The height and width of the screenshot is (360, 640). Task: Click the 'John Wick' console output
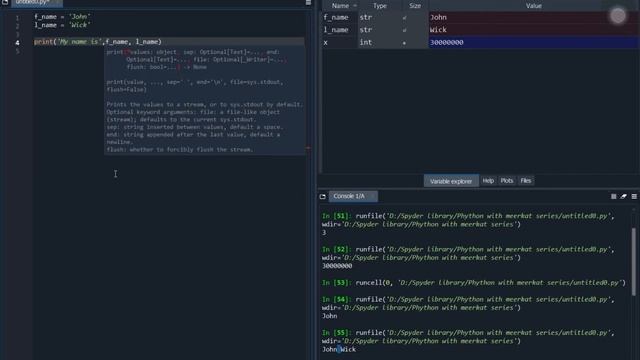click(339, 349)
